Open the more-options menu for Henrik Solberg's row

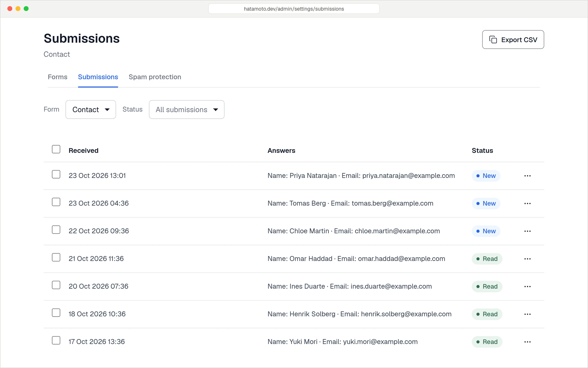click(527, 314)
